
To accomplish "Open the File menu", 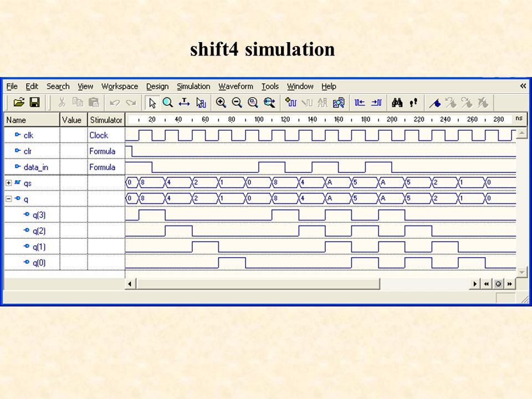I will click(12, 86).
